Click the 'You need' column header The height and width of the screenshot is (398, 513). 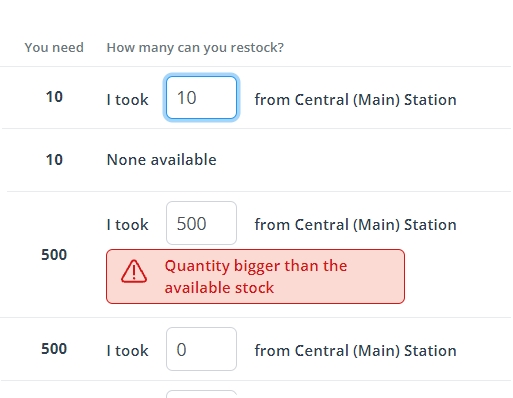point(54,48)
